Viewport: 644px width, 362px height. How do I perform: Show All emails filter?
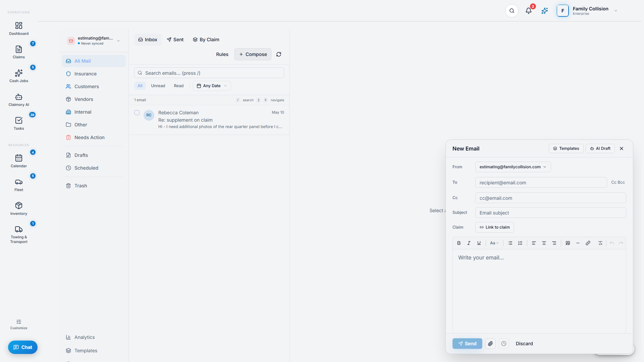[140, 86]
